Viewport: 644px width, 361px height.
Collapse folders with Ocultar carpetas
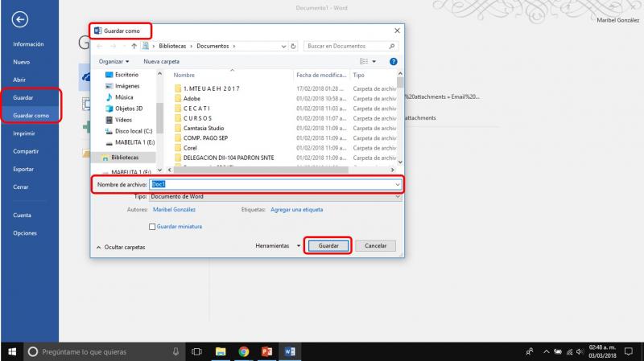(121, 248)
